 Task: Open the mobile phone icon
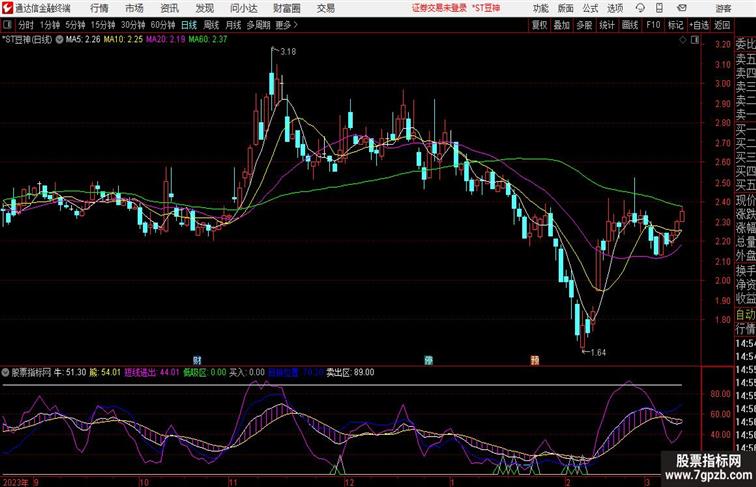pyautogui.click(x=659, y=8)
